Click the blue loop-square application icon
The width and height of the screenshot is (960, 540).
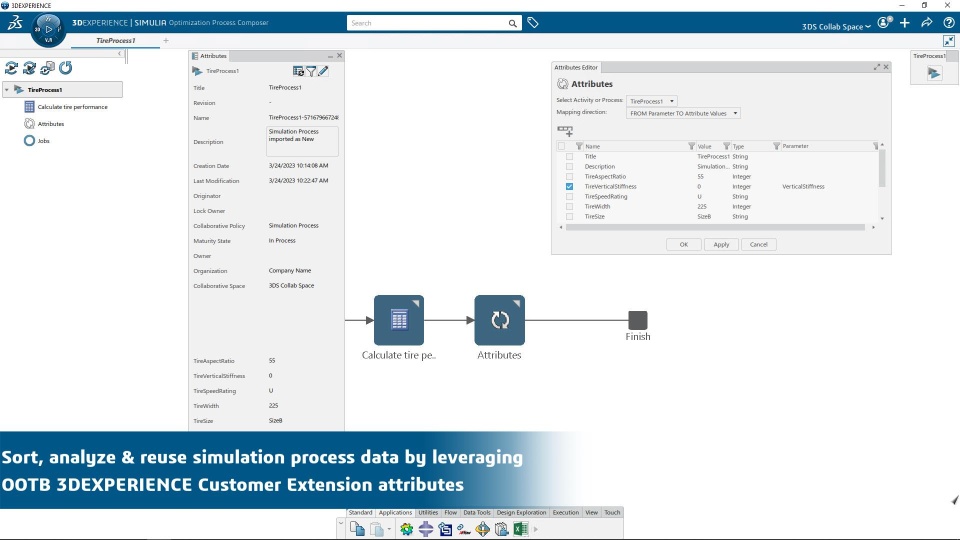445,529
